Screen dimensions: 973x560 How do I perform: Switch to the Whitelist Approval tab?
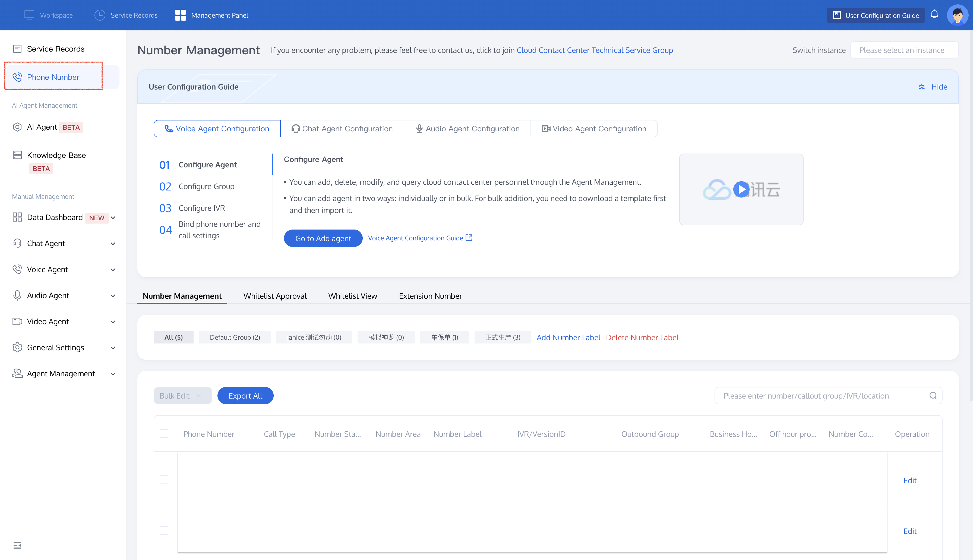(x=275, y=296)
